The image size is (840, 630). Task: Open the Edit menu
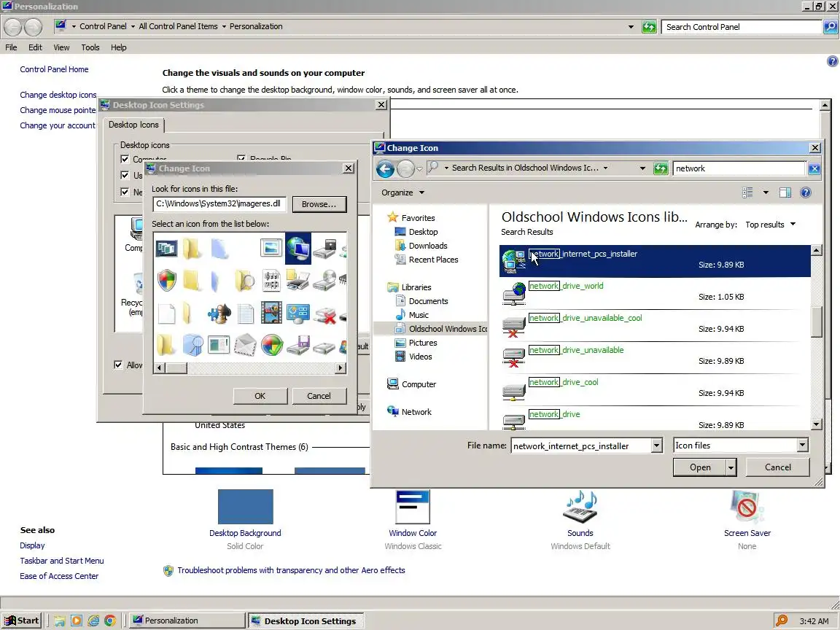click(x=35, y=47)
